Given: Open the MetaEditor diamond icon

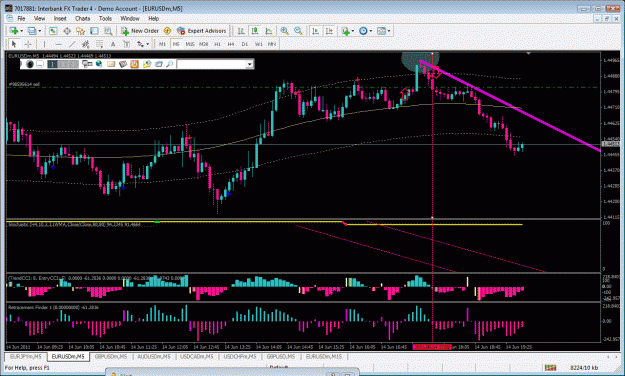Looking at the screenshot, I should tap(167, 31).
